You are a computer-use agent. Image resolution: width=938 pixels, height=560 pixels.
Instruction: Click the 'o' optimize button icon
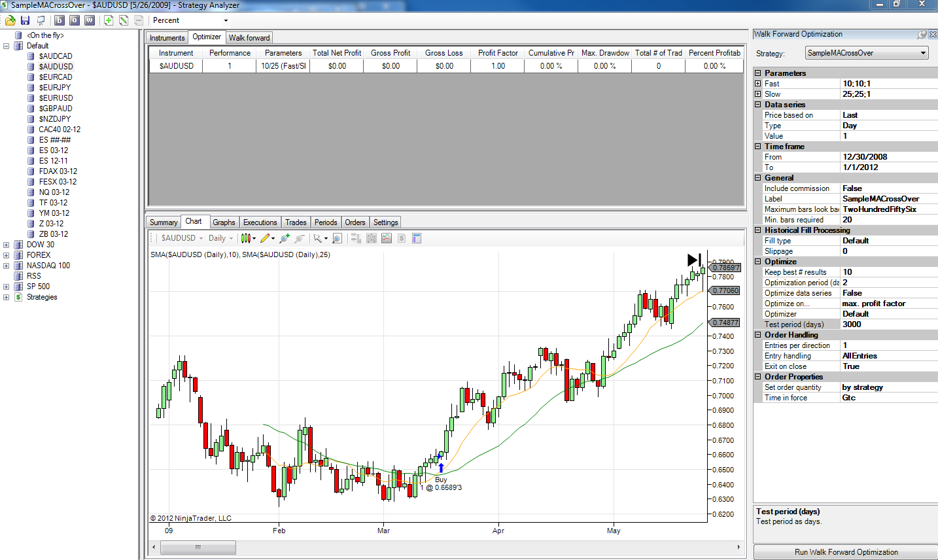tap(75, 20)
